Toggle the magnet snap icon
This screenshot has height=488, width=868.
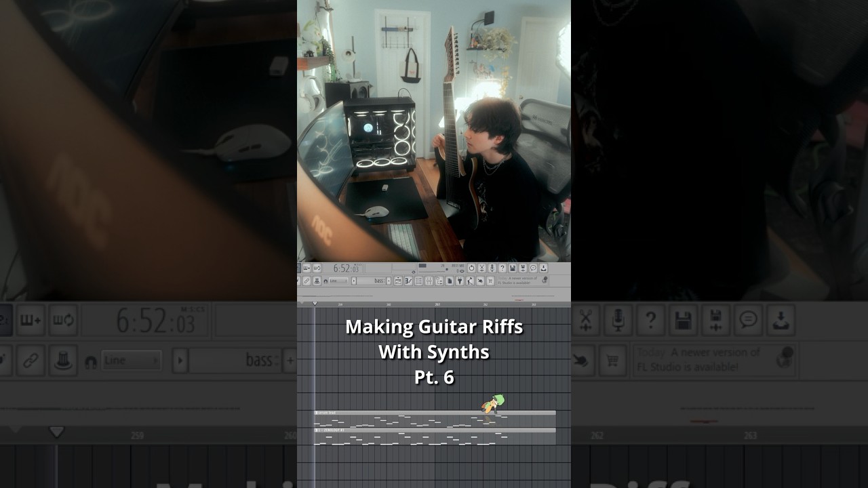pos(325,281)
